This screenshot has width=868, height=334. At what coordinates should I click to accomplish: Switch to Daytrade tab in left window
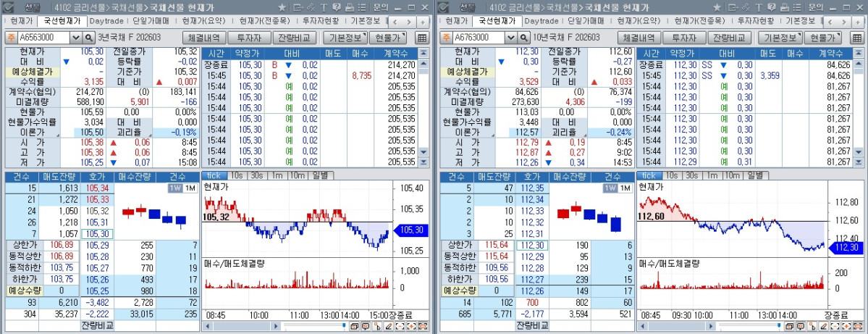tap(107, 21)
